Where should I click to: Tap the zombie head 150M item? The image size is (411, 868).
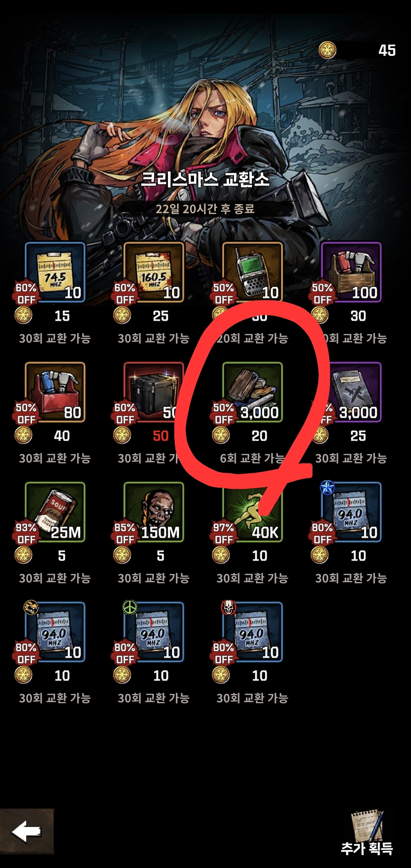(x=154, y=512)
